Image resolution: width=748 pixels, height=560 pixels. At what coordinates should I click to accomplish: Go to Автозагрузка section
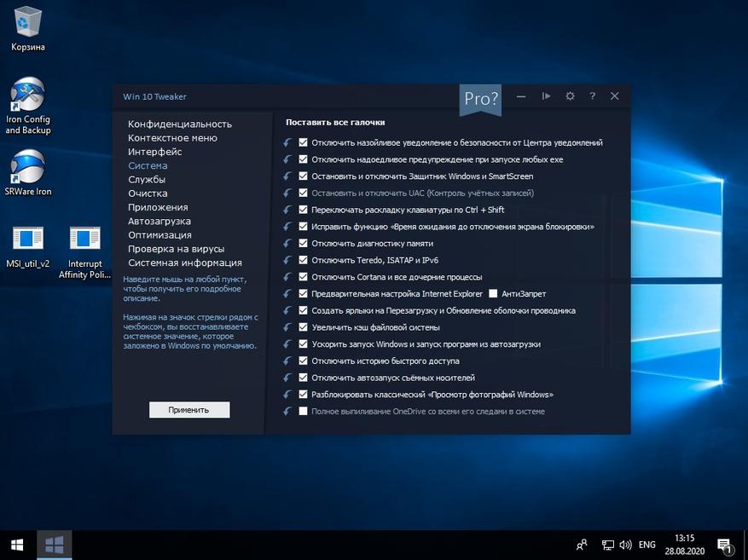(159, 221)
